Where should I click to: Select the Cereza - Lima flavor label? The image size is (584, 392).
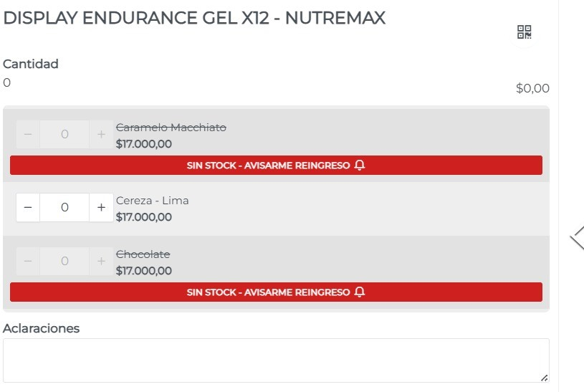click(153, 201)
